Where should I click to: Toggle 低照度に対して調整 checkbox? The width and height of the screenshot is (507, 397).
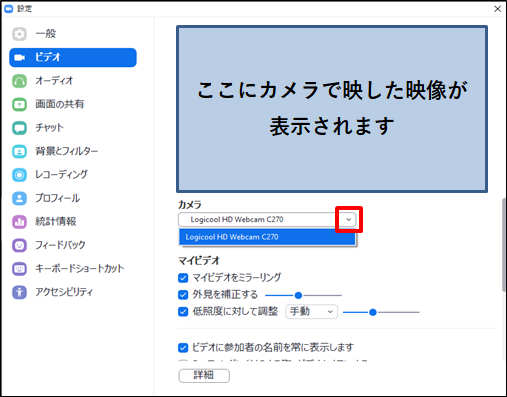click(x=183, y=312)
